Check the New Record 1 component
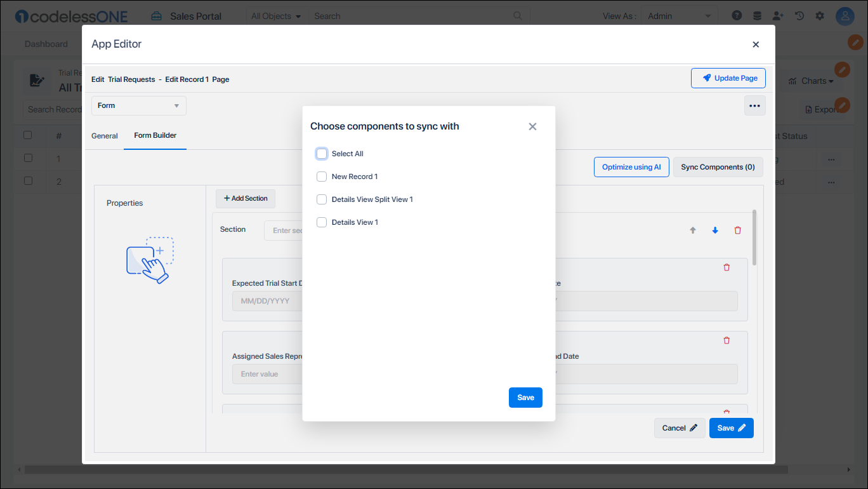The image size is (868, 489). pos(322,177)
